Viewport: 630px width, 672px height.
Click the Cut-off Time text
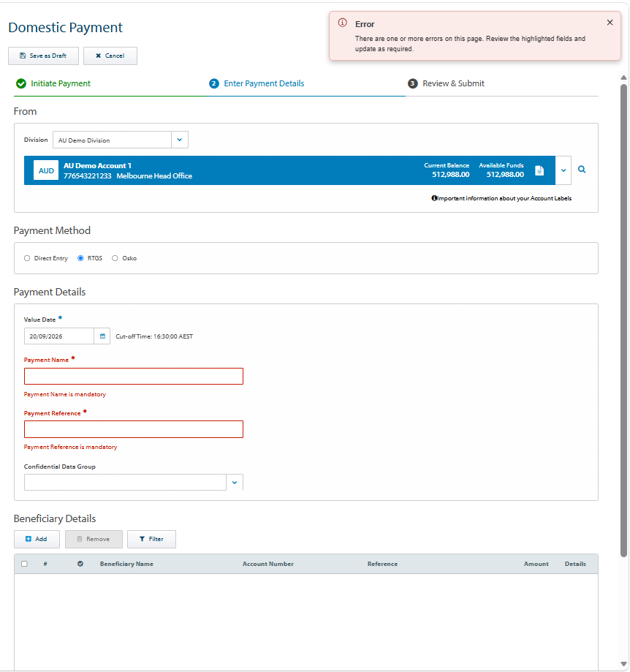pyautogui.click(x=154, y=336)
